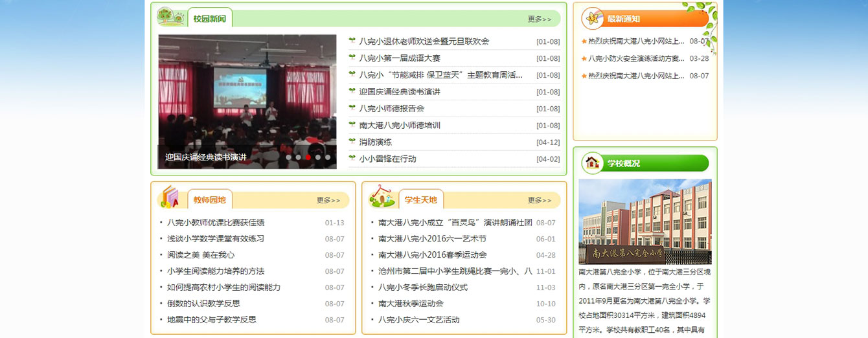The width and height of the screenshot is (868, 338).
Task: Open article 如何提高农村小学生的阅读能力
Action: coord(224,287)
